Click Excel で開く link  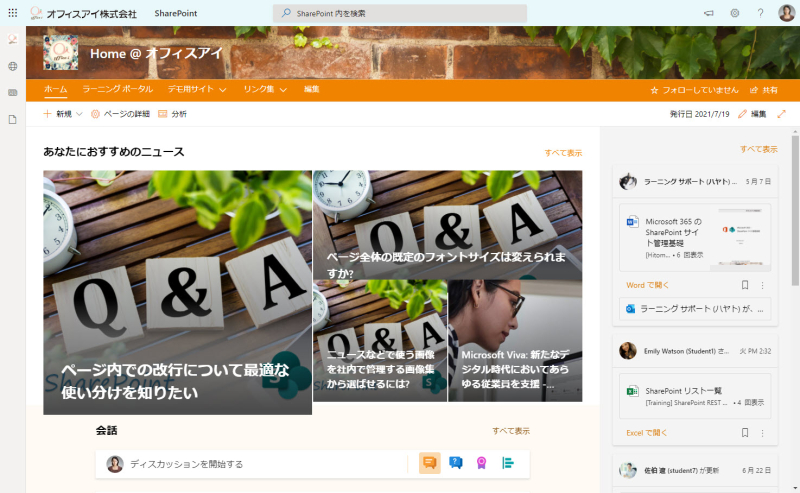646,433
